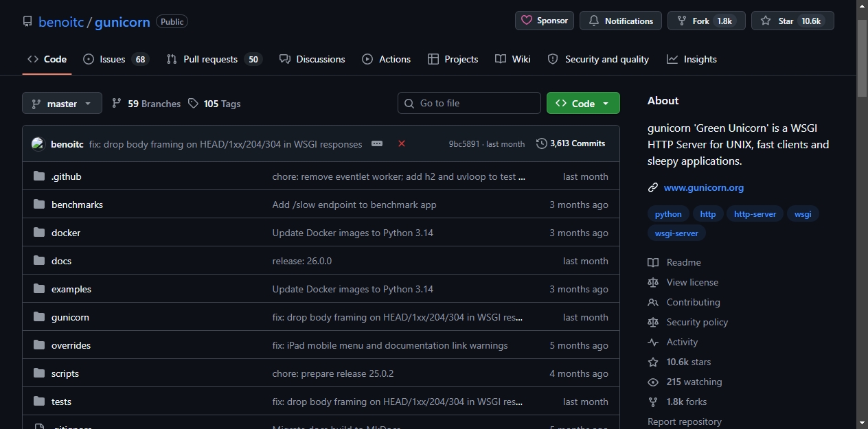Open the docs folder
Screen dimensions: 868x429
(61, 261)
